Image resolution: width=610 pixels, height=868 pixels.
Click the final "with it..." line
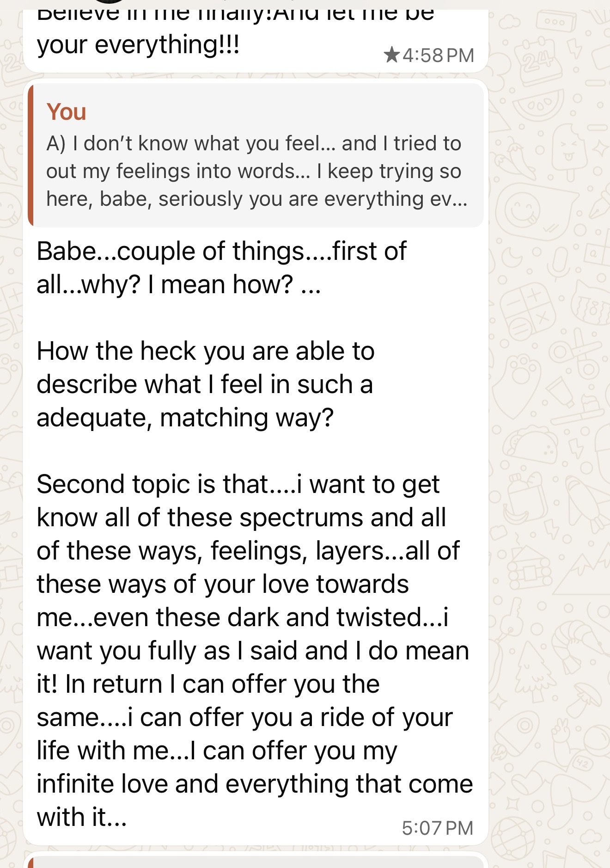coord(82,817)
